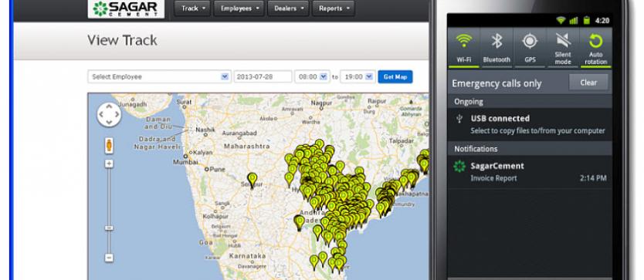Expand the Select Employee dropdown

pos(159,77)
